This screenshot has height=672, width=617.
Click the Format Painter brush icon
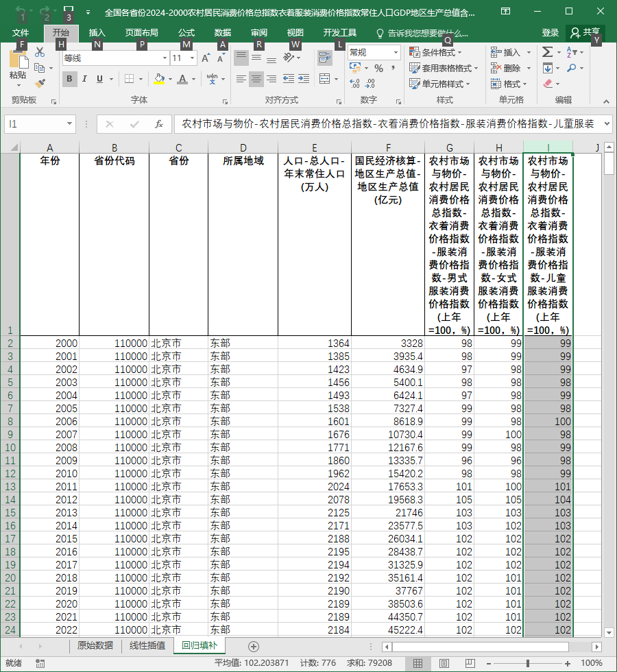tap(40, 83)
